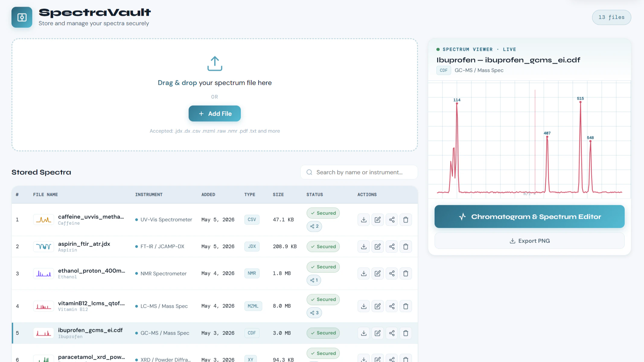Edit ibuprofen_gcms_ei.cdf entry
The width and height of the screenshot is (644, 362).
click(x=378, y=333)
